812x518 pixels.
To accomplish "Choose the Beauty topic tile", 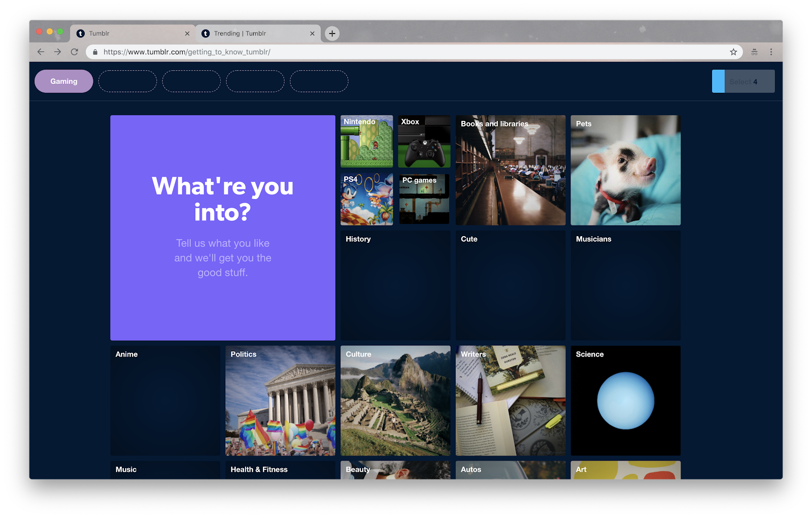I will (x=395, y=470).
